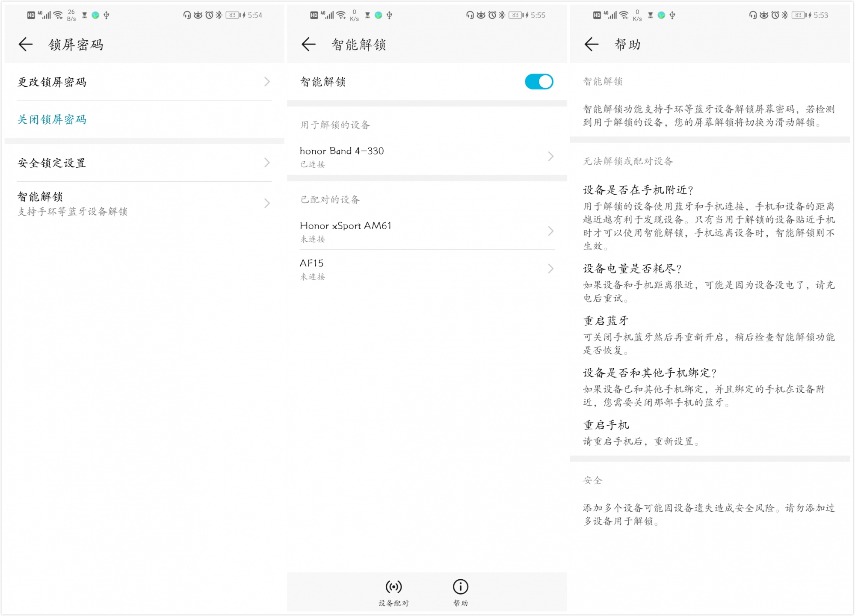Tap the back arrow on 帮助 screen
Screen dimensions: 855x616
[x=592, y=44]
